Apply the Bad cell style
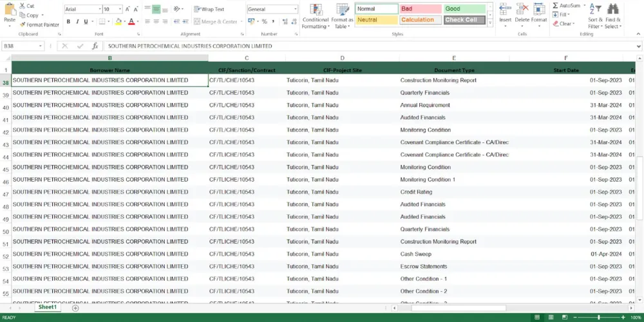The height and width of the screenshot is (322, 644). click(421, 9)
